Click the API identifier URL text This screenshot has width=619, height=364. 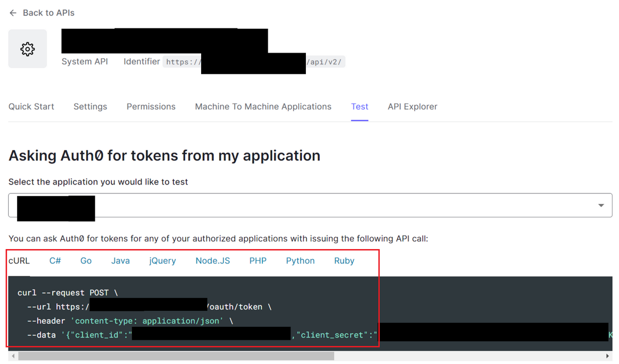254,62
